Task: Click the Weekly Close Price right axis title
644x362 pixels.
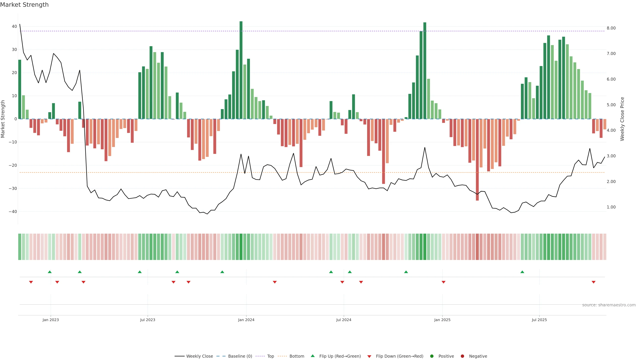Action: click(622, 119)
